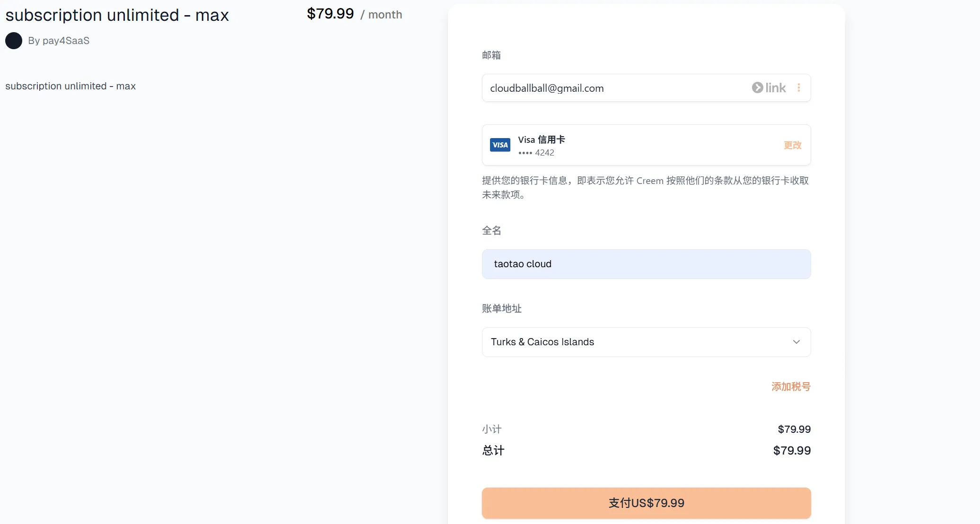Click the Visa card brand icon
This screenshot has height=524, width=980.
[499, 145]
